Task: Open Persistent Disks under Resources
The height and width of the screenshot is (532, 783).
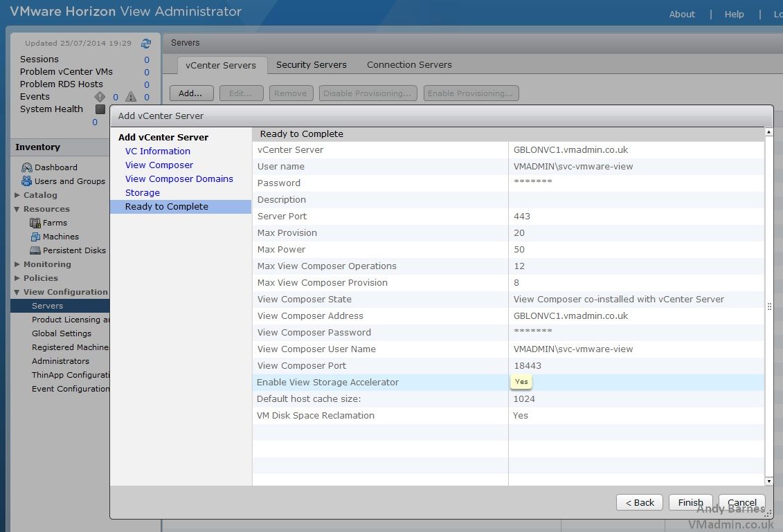Action: tap(74, 250)
